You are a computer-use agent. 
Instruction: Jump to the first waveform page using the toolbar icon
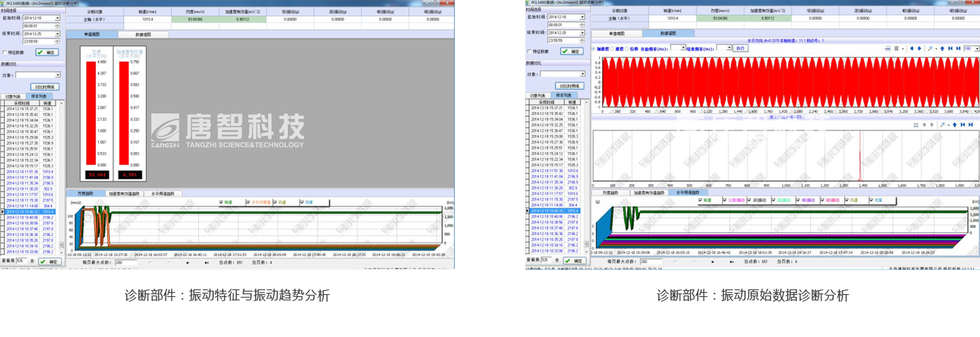pos(950,48)
